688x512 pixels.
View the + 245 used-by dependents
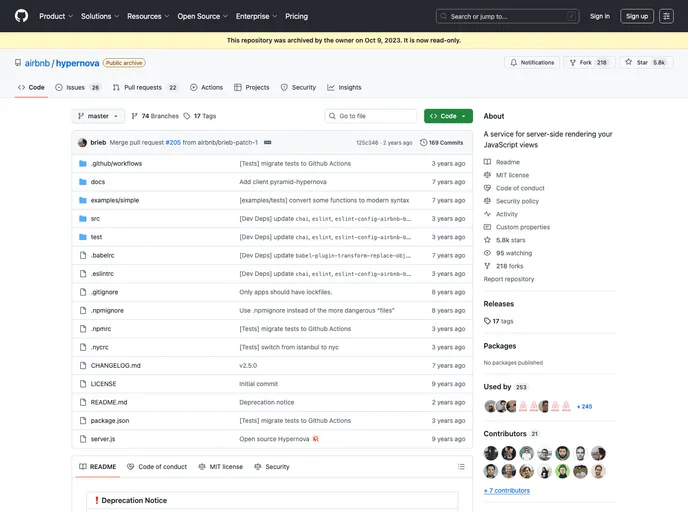(x=584, y=407)
